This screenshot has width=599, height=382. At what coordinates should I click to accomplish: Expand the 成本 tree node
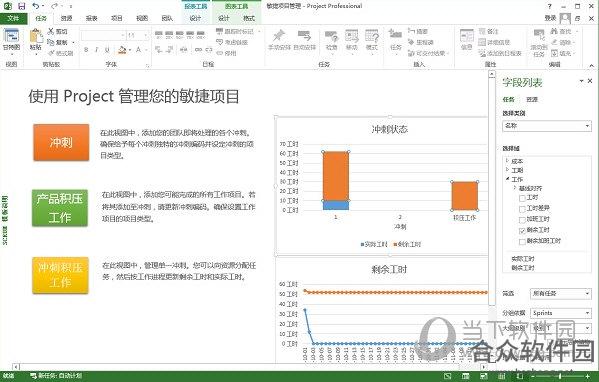(507, 161)
